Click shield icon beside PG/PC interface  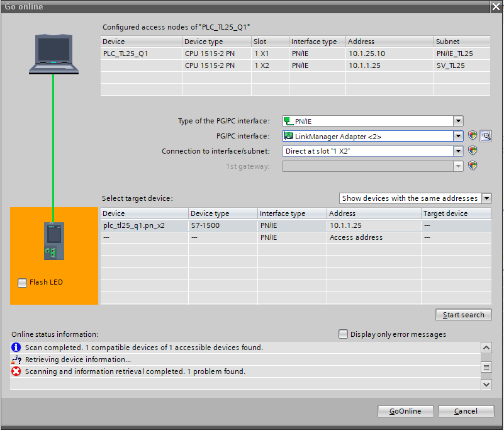[x=472, y=135]
